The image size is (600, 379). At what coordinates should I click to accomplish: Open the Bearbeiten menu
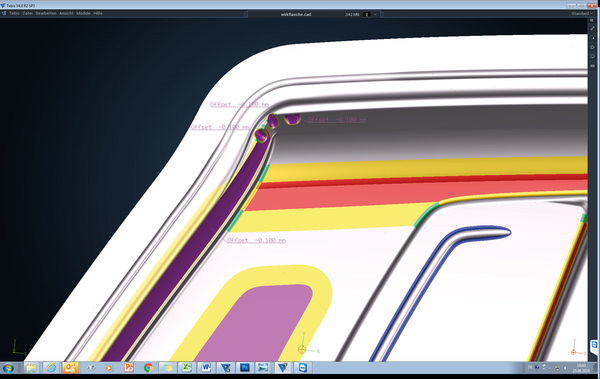coord(46,13)
